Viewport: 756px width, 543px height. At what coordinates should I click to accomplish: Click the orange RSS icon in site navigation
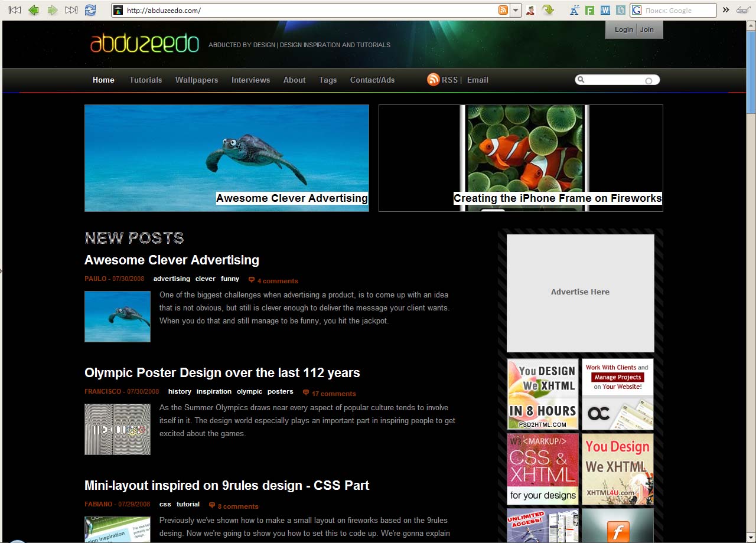click(434, 80)
